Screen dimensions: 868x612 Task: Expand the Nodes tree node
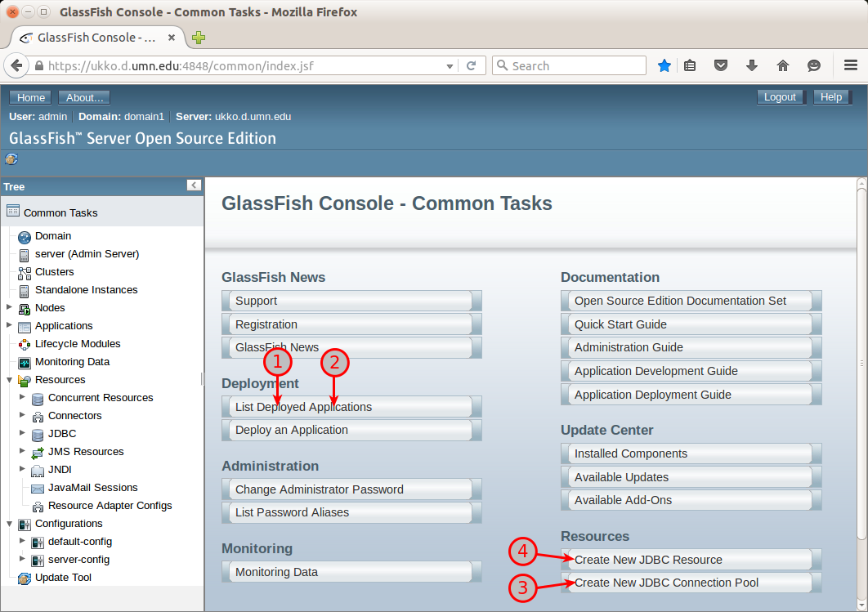[8, 308]
